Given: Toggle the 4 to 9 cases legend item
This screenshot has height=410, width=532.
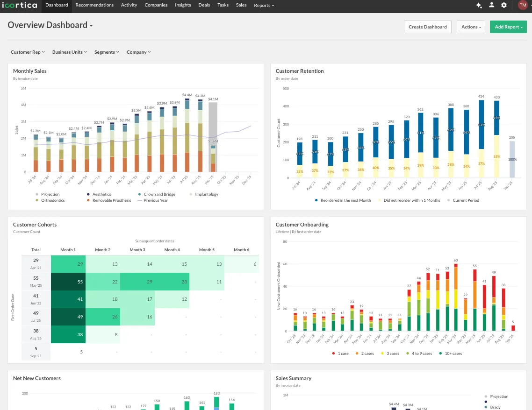Looking at the screenshot, I should (419, 353).
